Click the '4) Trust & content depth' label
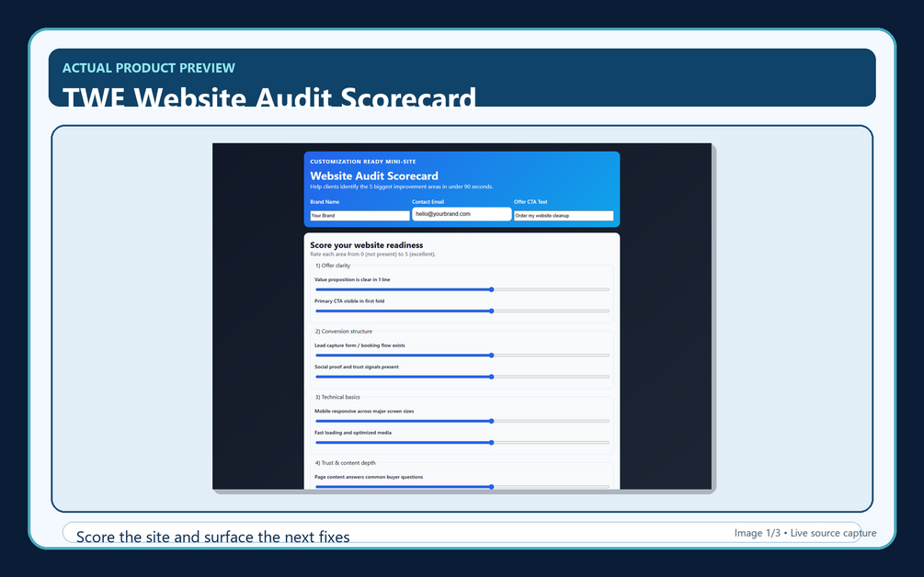 point(345,463)
